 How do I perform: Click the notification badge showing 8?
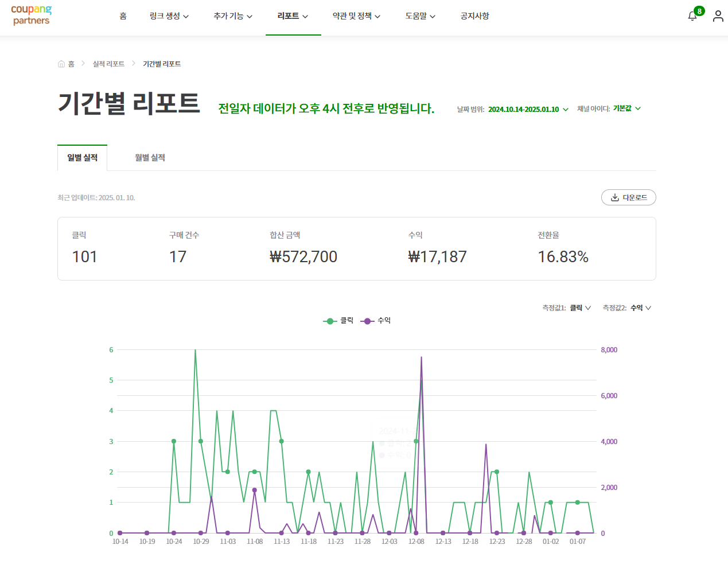[699, 11]
